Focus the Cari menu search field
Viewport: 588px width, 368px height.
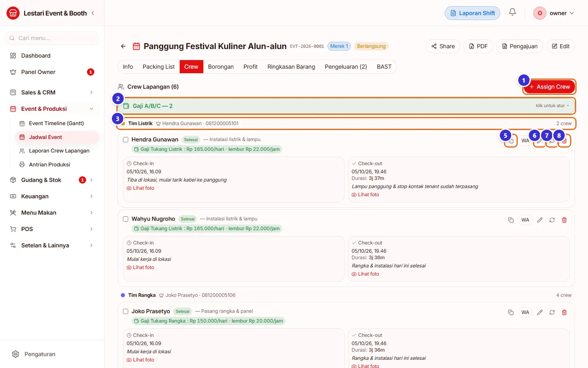(52, 38)
